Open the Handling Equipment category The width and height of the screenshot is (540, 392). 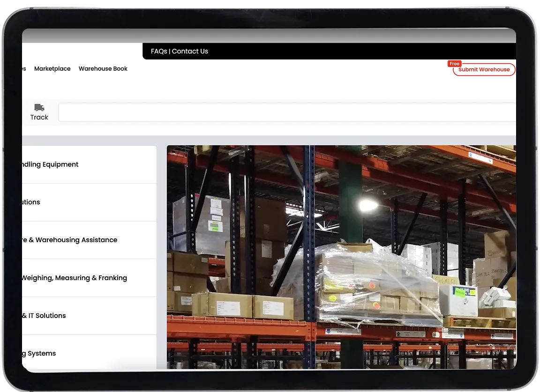tap(51, 164)
